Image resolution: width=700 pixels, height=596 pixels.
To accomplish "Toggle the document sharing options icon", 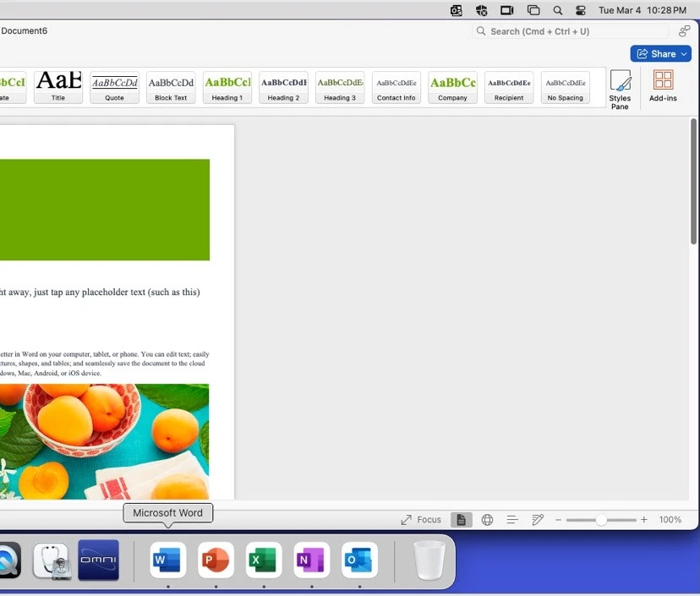I will point(684,30).
